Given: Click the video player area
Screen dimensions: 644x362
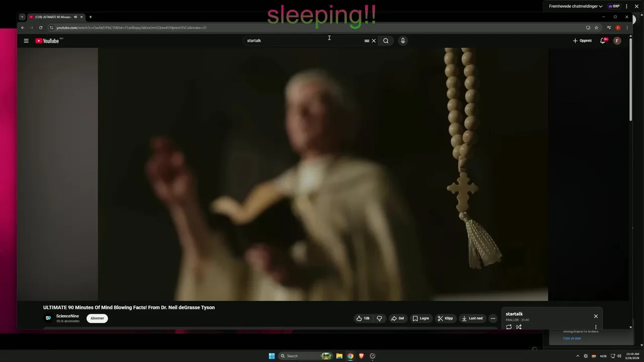Looking at the screenshot, I should 323,174.
